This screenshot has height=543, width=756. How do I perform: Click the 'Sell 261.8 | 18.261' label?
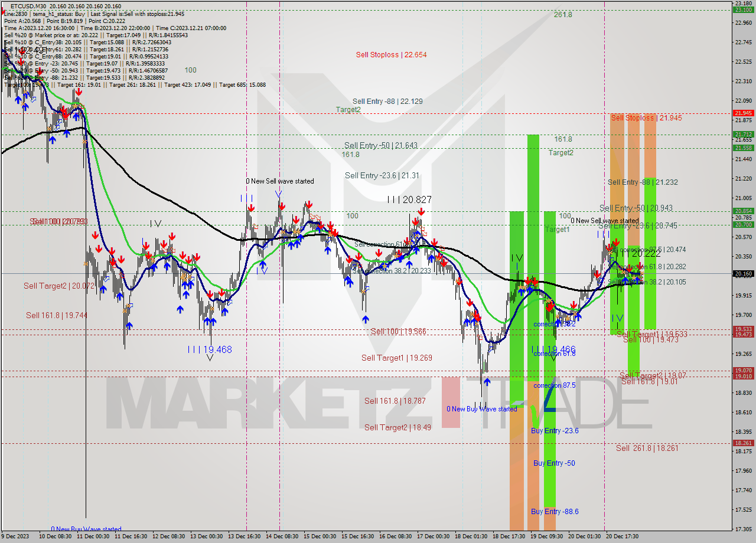[x=647, y=448]
